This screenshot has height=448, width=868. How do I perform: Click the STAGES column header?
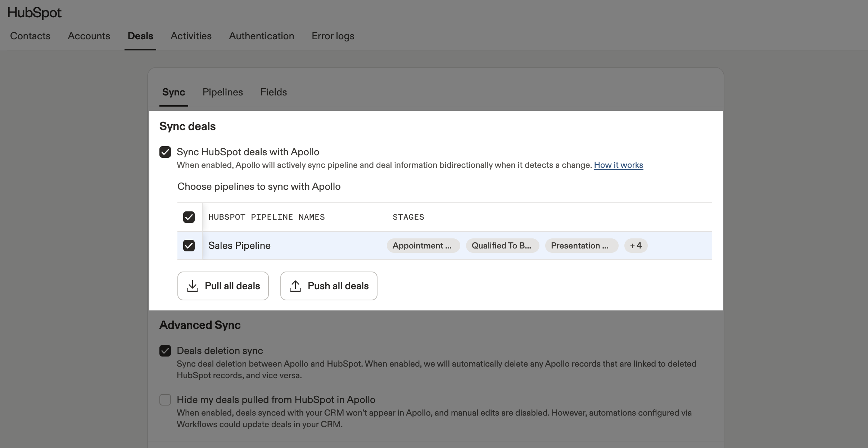pos(408,217)
